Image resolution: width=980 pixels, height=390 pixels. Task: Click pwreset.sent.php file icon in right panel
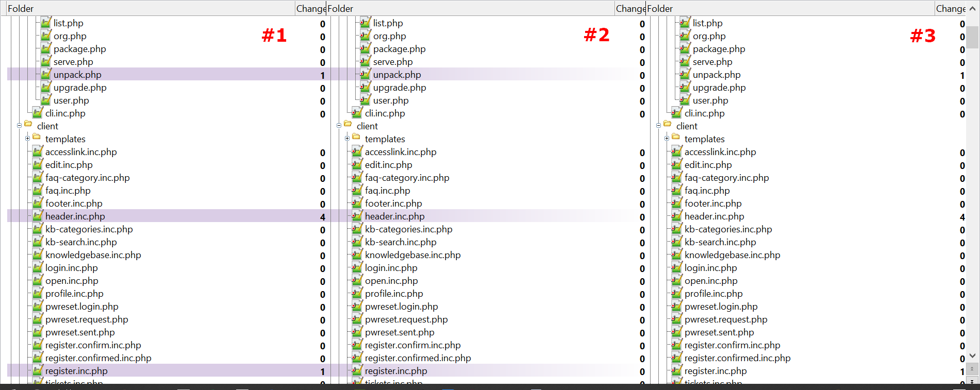[677, 332]
